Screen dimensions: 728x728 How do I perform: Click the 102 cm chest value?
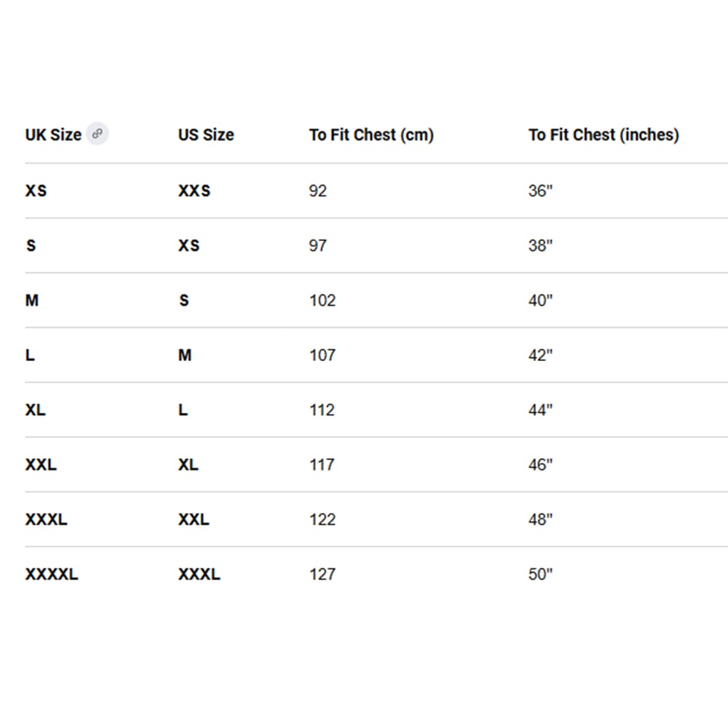323,301
